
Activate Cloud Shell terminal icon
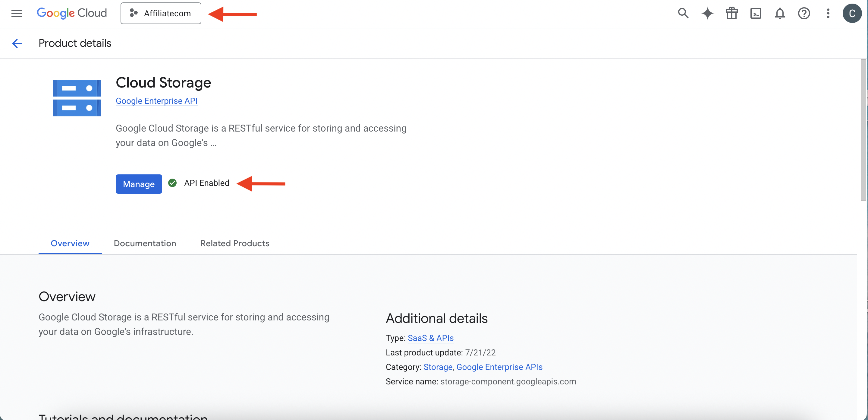click(x=756, y=14)
